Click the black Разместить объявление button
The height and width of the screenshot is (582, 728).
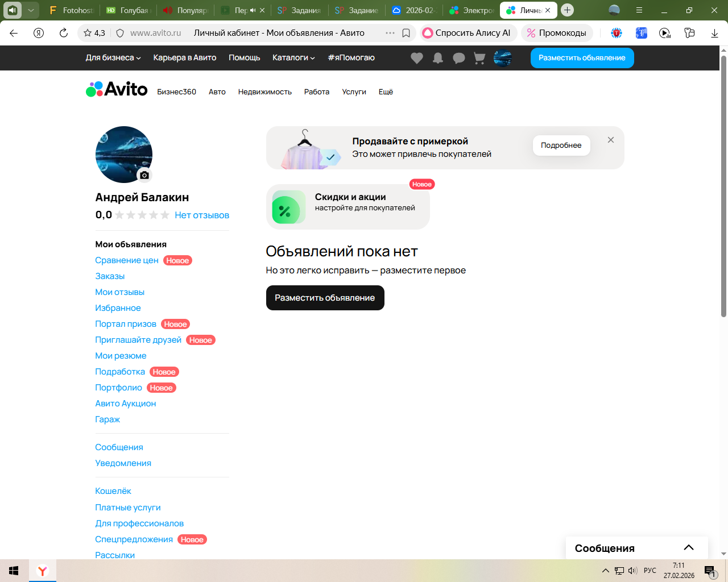click(325, 298)
